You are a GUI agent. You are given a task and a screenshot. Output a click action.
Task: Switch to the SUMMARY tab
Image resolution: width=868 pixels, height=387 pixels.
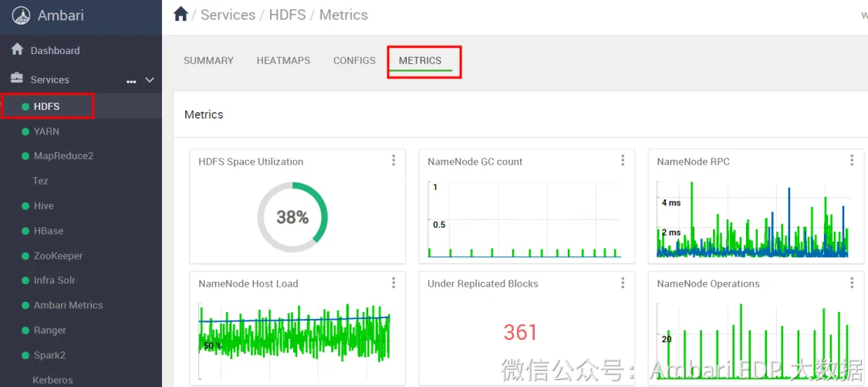[208, 60]
